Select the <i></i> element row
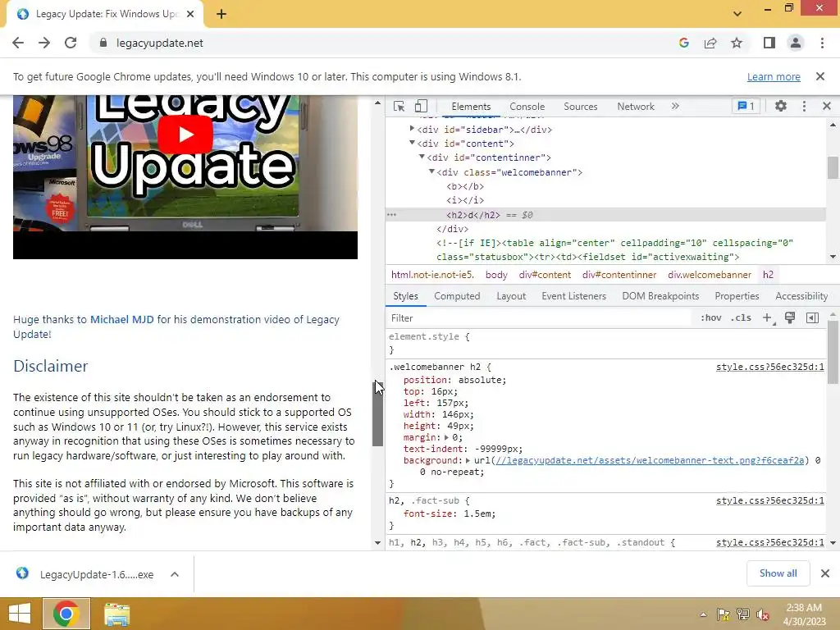This screenshot has width=840, height=630. [x=465, y=200]
